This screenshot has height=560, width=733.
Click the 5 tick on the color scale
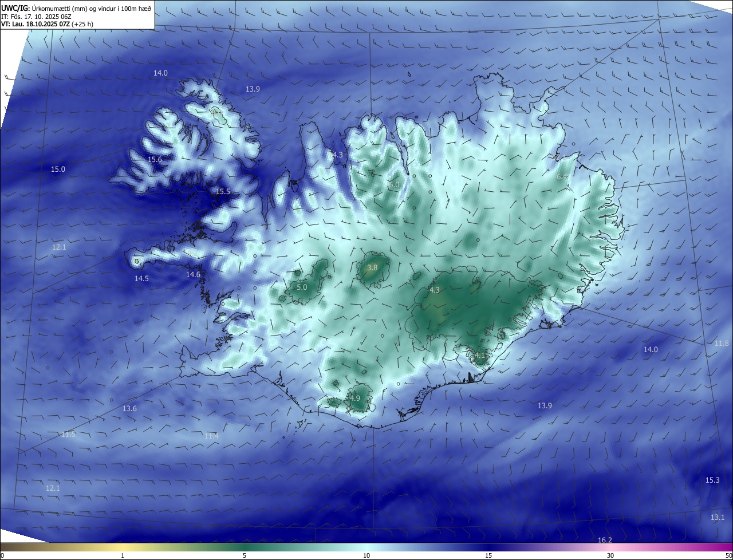click(x=245, y=555)
